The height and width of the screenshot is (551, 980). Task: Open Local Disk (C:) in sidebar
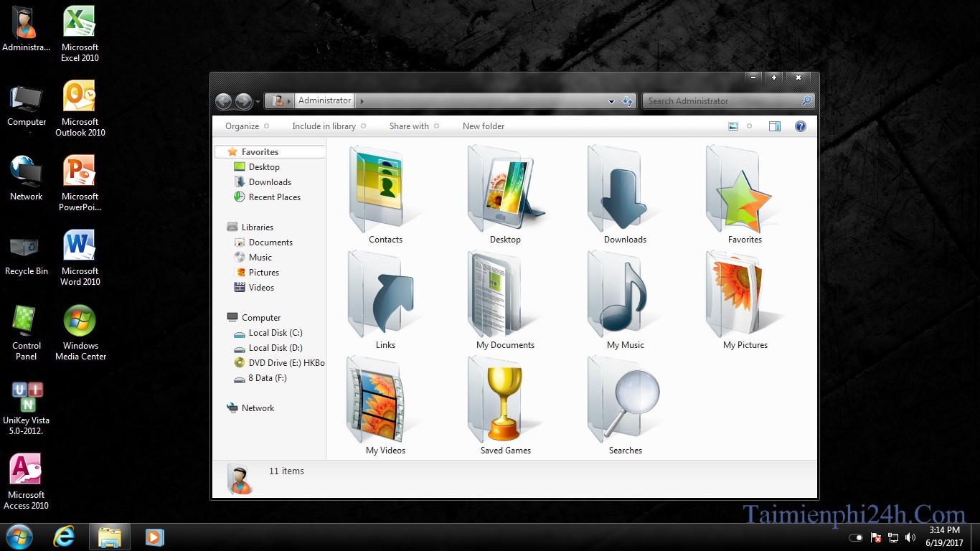click(x=275, y=333)
